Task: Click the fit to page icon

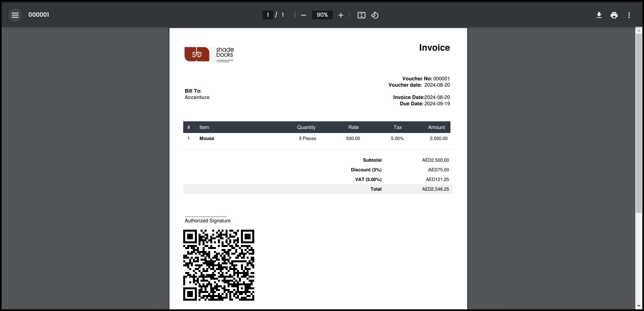Action: point(361,15)
